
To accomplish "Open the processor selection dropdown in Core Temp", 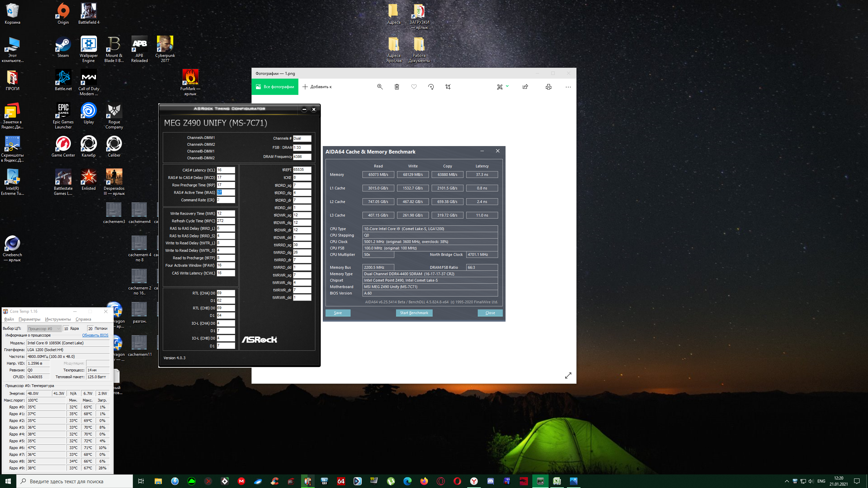I will (x=44, y=328).
